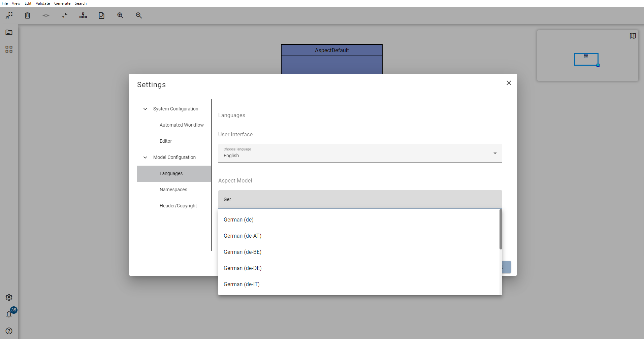This screenshot has width=644, height=339.
Task: Click the Aspect Model language input field
Action: pyautogui.click(x=360, y=199)
